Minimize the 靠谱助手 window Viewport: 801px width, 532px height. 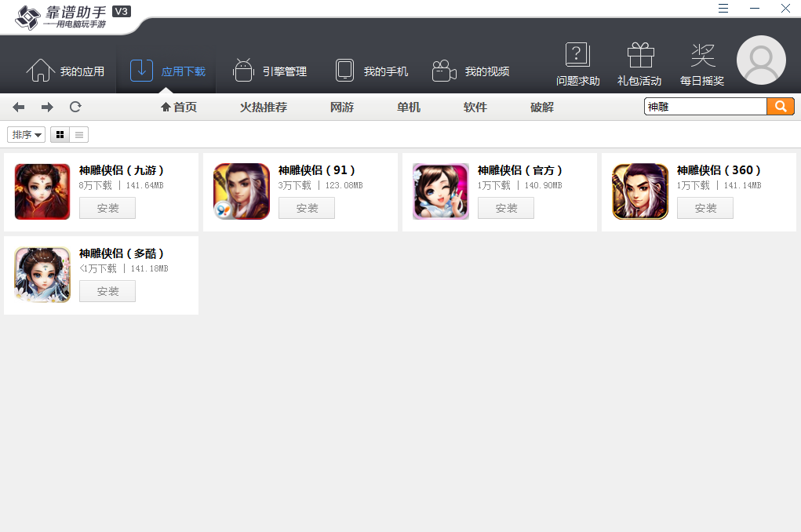755,8
